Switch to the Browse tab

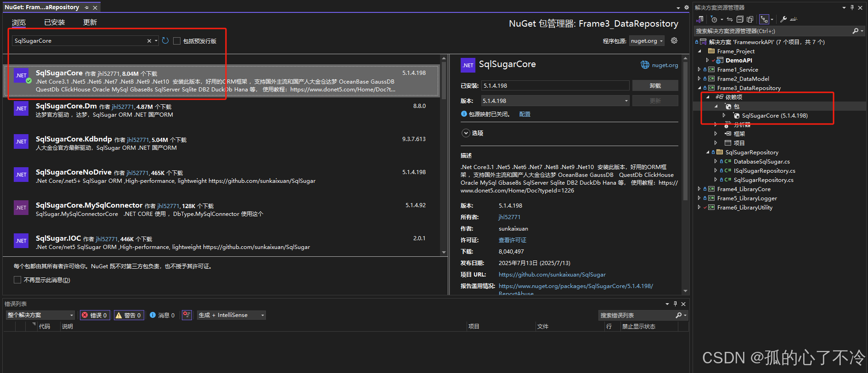(x=19, y=22)
